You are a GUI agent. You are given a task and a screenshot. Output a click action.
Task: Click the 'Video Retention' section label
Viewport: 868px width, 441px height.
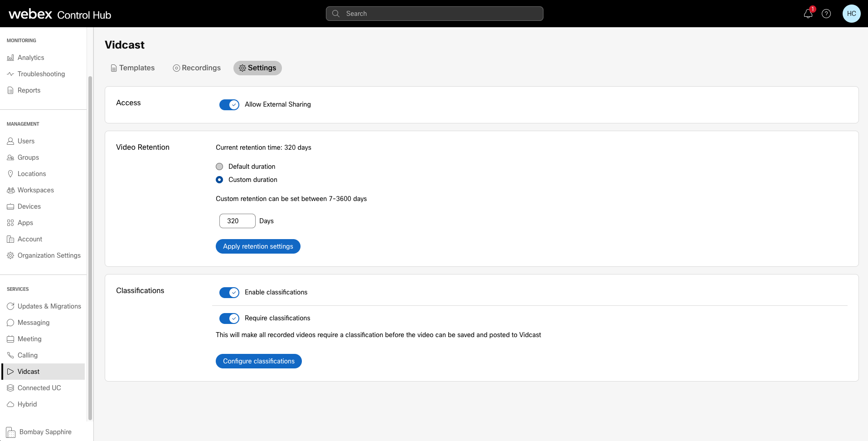143,147
